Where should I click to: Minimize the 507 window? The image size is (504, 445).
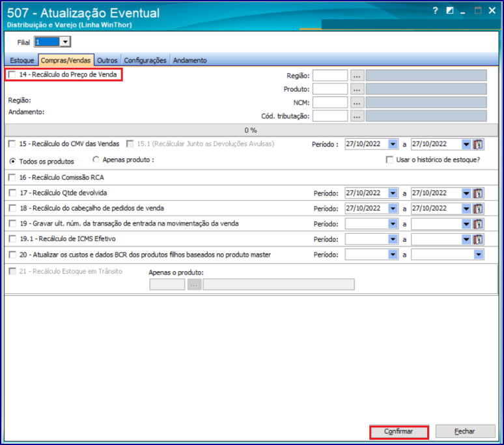(x=463, y=11)
